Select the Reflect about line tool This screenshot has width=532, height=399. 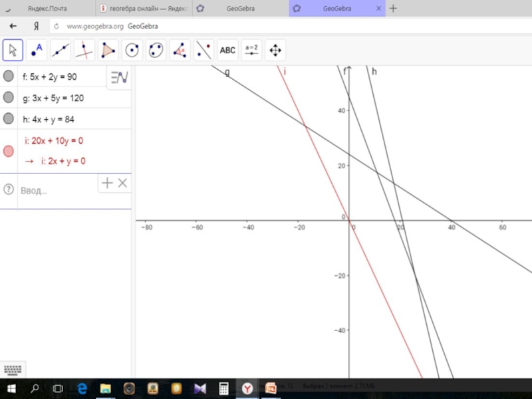coord(204,50)
